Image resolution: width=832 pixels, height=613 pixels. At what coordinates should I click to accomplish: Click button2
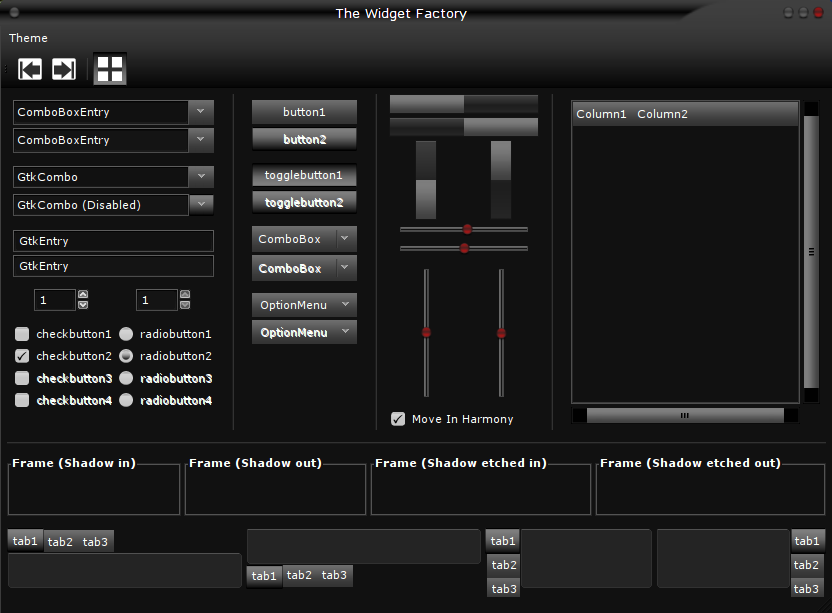tap(304, 139)
